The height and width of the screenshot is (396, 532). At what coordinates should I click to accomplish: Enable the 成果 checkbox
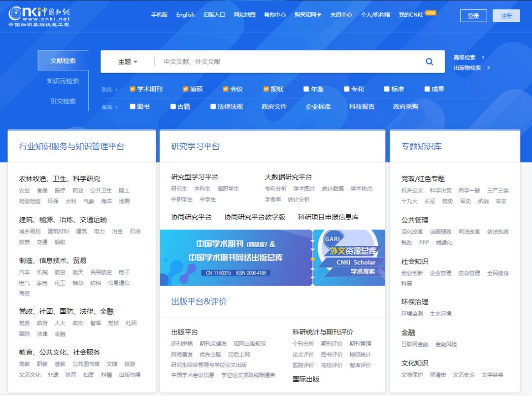[x=427, y=89]
